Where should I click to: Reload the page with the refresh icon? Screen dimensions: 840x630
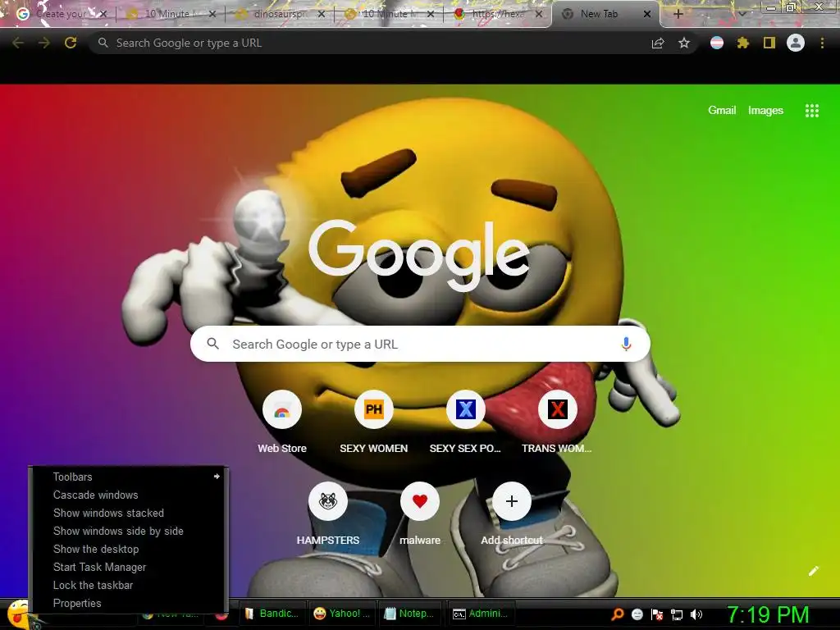click(71, 43)
